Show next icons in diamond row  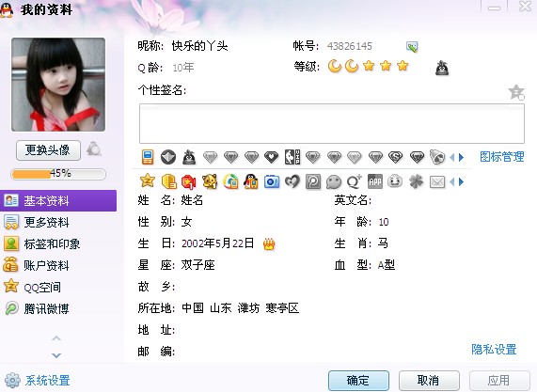click(x=462, y=157)
